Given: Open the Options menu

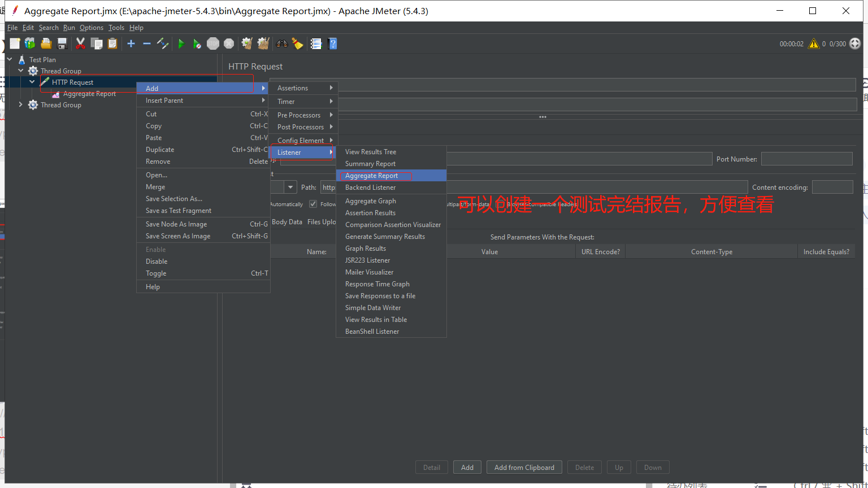Looking at the screenshot, I should tap(92, 28).
